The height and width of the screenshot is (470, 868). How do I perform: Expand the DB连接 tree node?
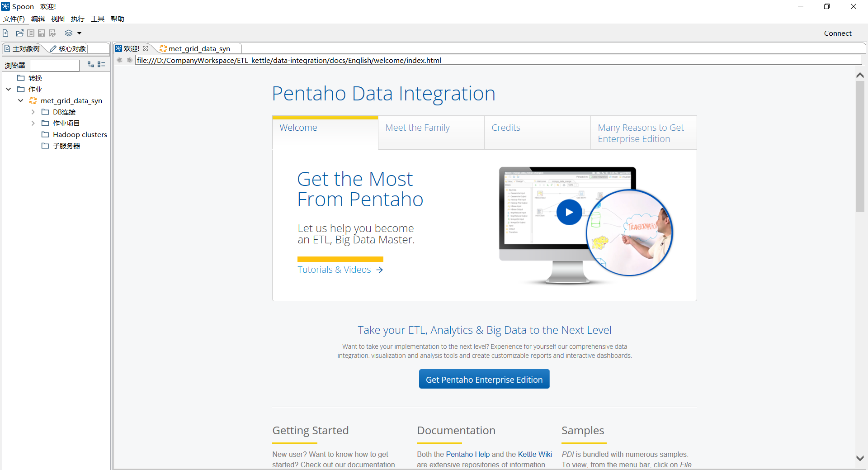click(x=33, y=112)
